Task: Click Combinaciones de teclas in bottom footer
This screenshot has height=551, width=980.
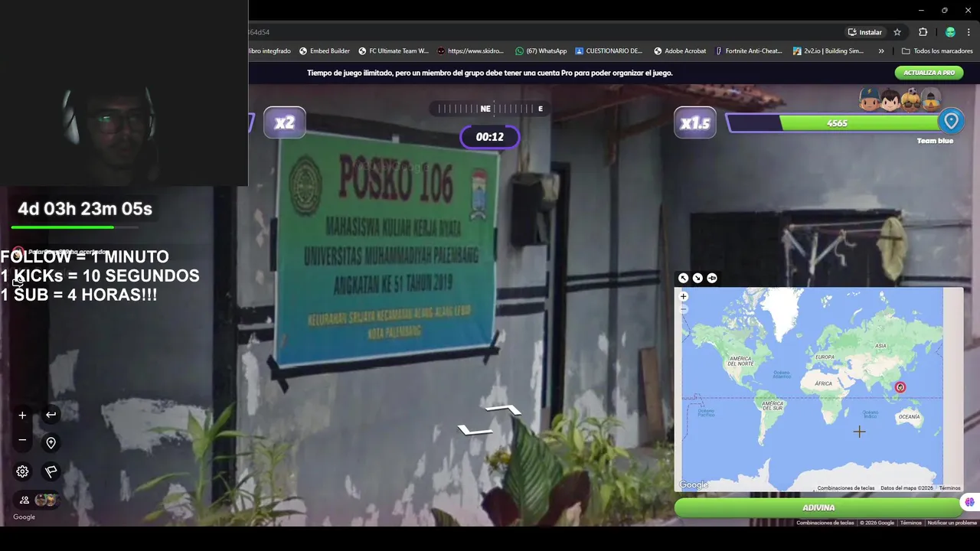Action: (x=825, y=523)
